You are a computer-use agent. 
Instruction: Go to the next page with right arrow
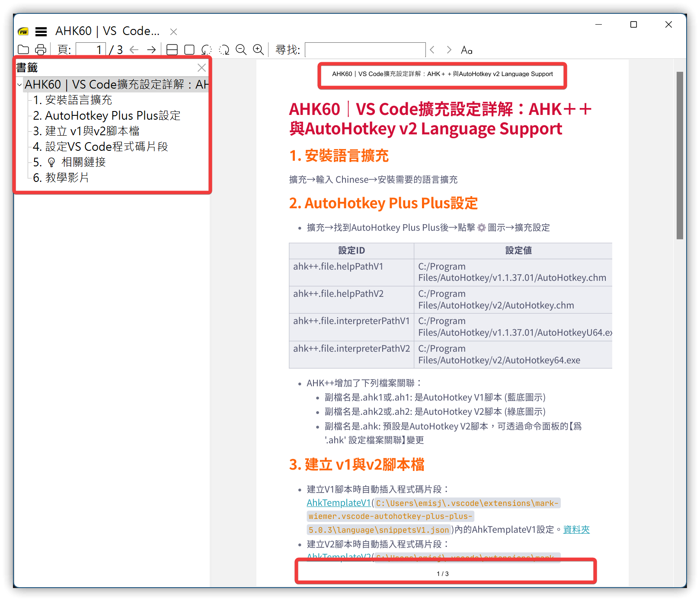(x=151, y=50)
